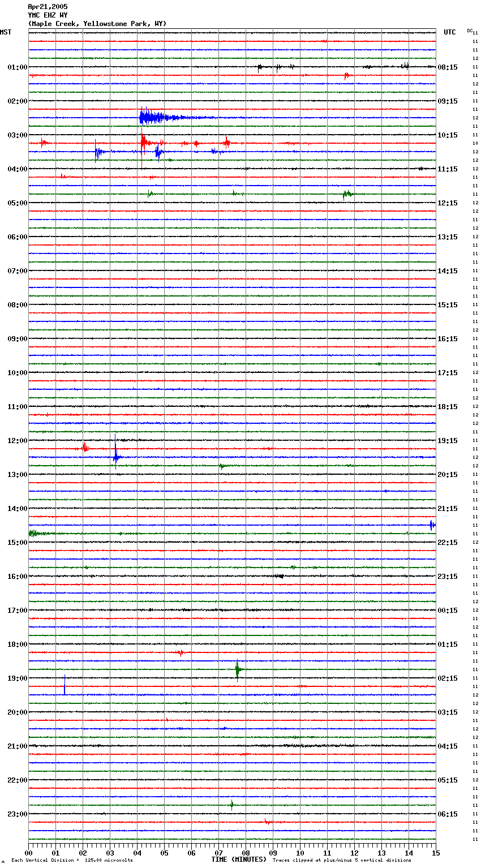Image resolution: width=481 pixels, height=868 pixels.
Task: Click the 03:15 UTC time label
Action: 448,712
